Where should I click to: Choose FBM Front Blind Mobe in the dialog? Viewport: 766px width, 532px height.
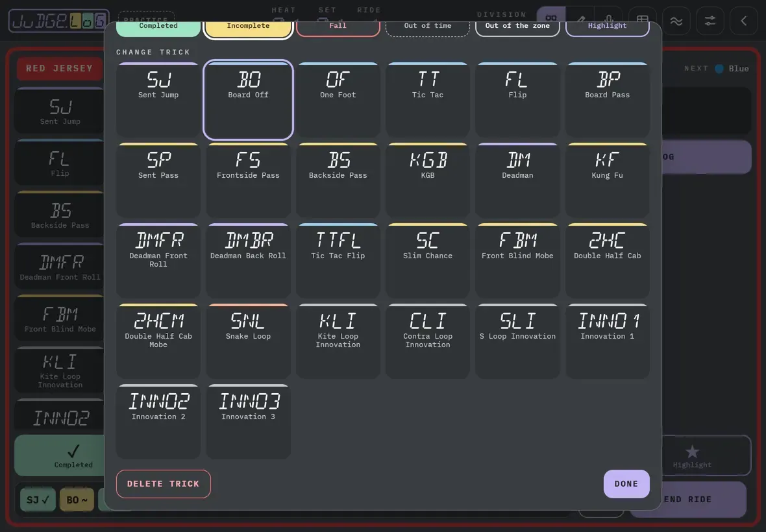(x=518, y=261)
